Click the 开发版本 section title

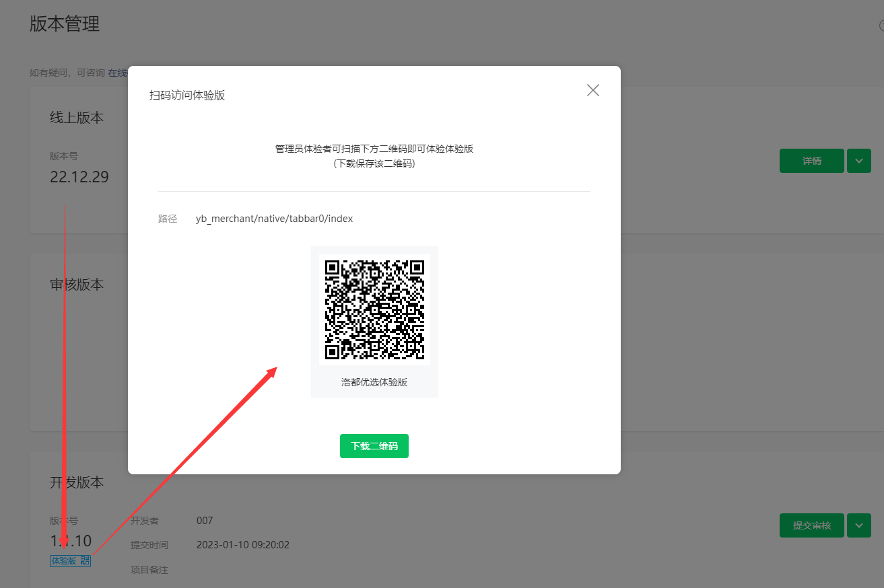pyautogui.click(x=77, y=482)
